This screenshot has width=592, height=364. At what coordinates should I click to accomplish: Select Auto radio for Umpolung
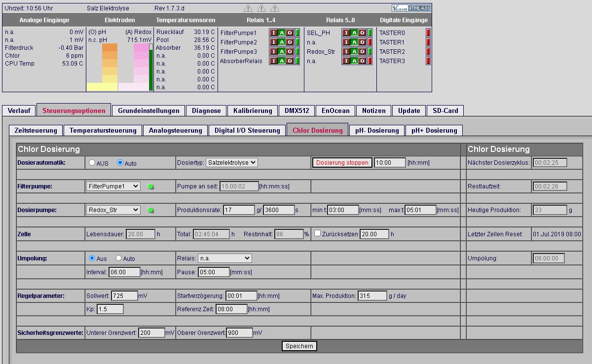click(x=118, y=258)
